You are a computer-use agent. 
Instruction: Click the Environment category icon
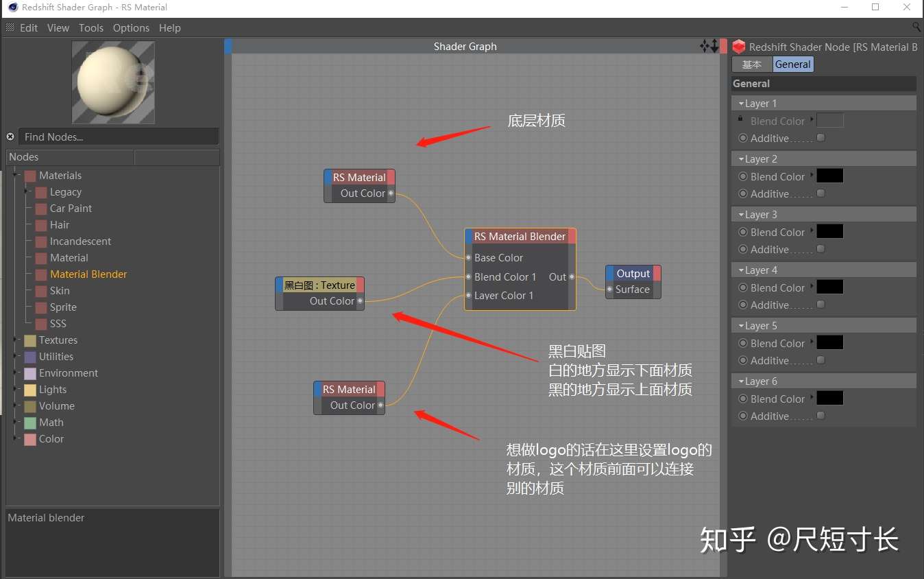click(30, 373)
